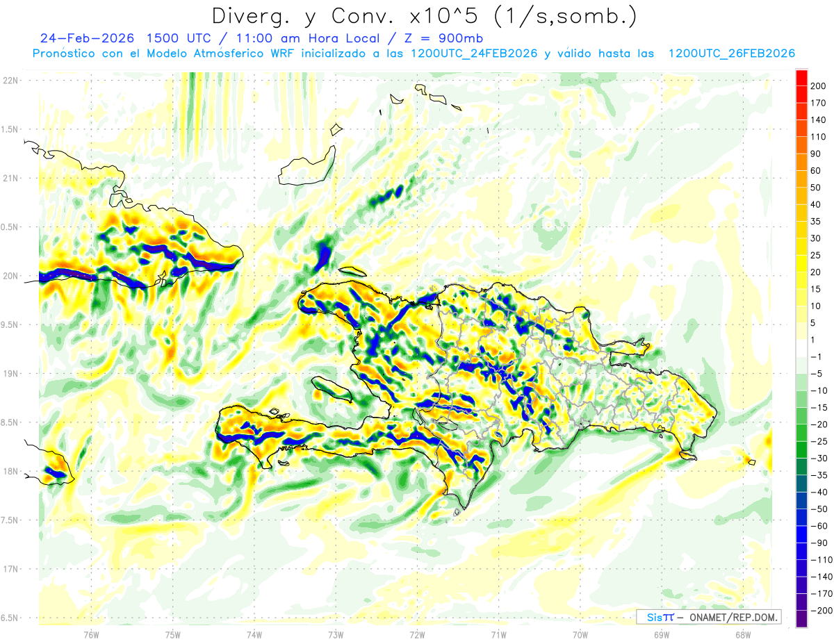
Task: Click the dark purple swatch below -200
Action: pos(801,618)
